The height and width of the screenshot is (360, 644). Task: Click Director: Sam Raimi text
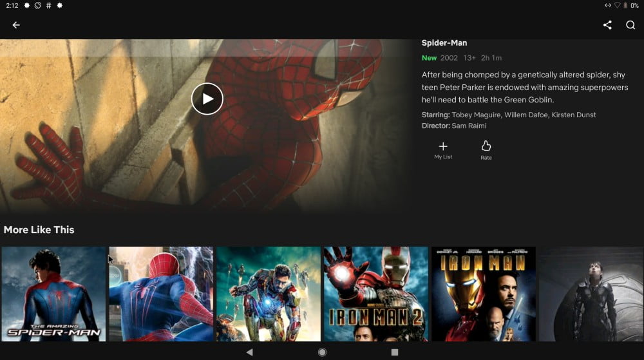coord(454,126)
